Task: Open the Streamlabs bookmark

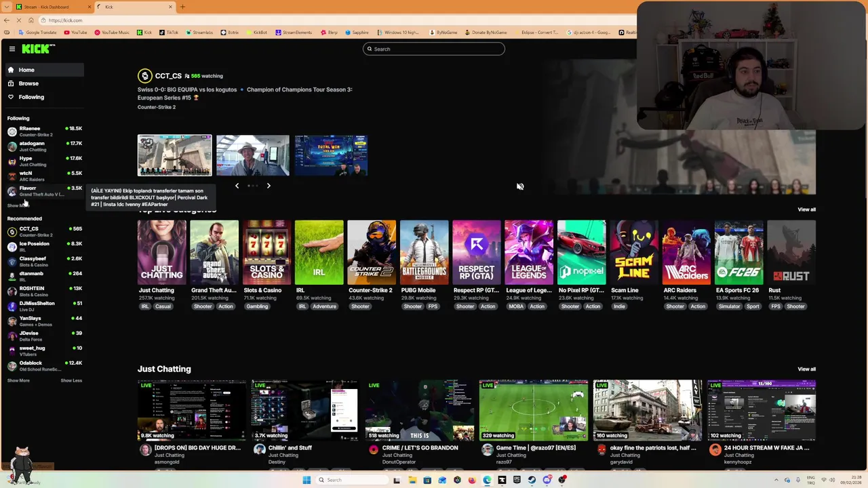Action: point(199,33)
